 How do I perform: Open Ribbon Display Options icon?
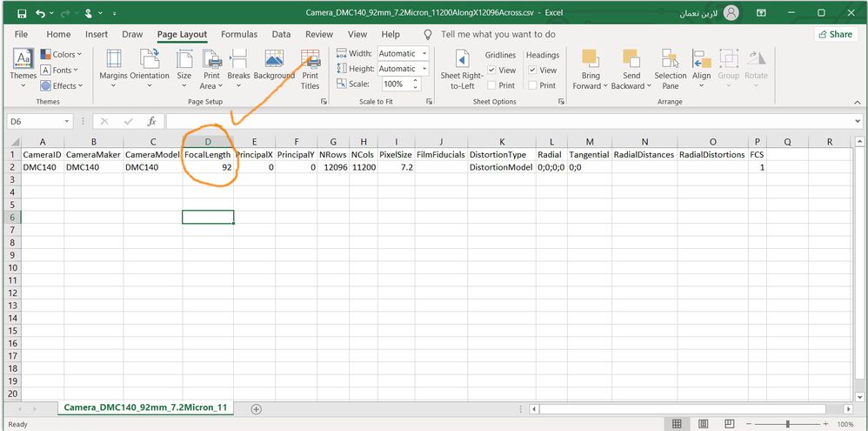pyautogui.click(x=762, y=13)
